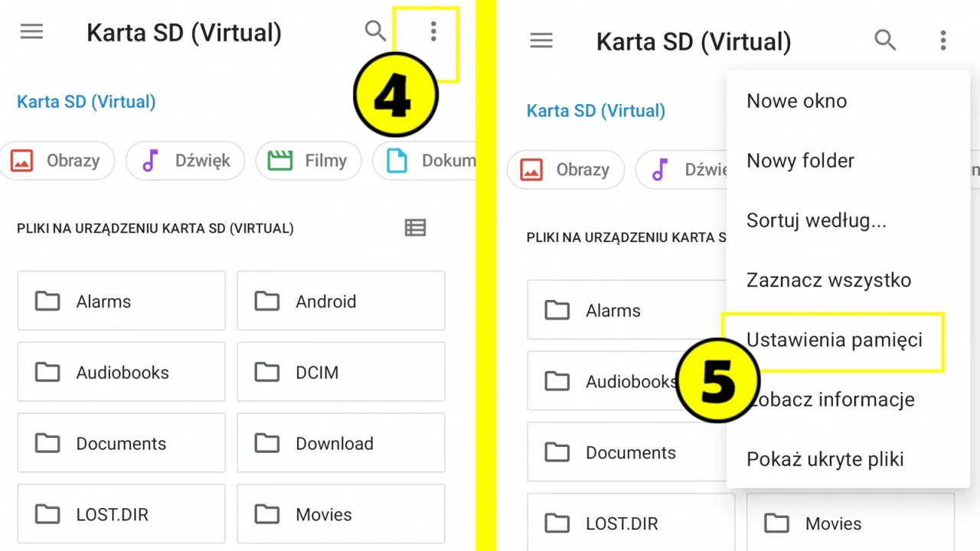Filter by Dźwięk chip in the left panel
This screenshot has width=980, height=551.
[185, 161]
